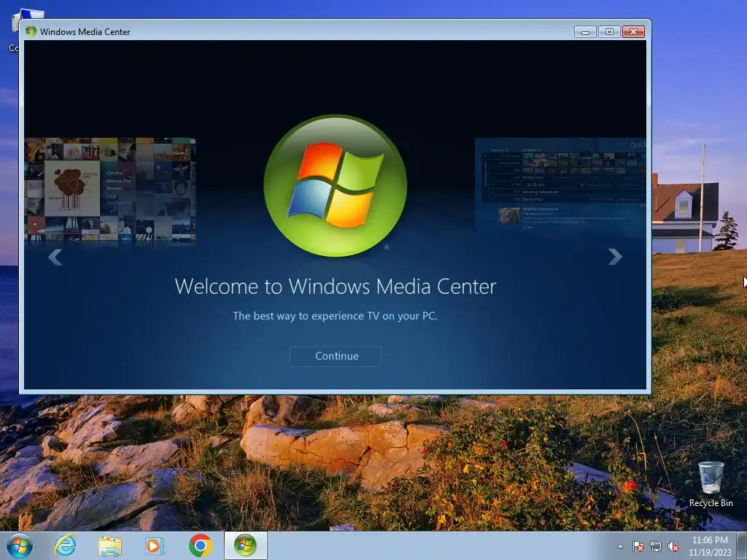Close the Windows Media Center window

point(634,31)
